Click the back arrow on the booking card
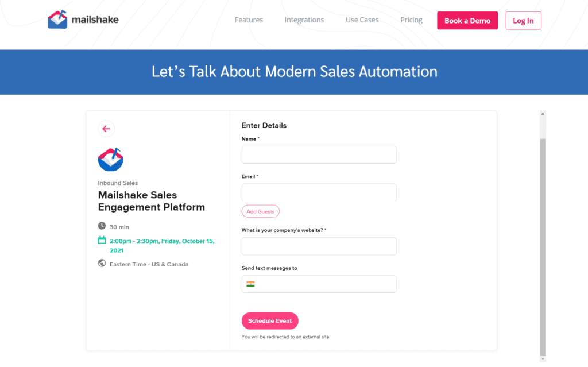The height and width of the screenshot is (367, 588). coord(106,129)
